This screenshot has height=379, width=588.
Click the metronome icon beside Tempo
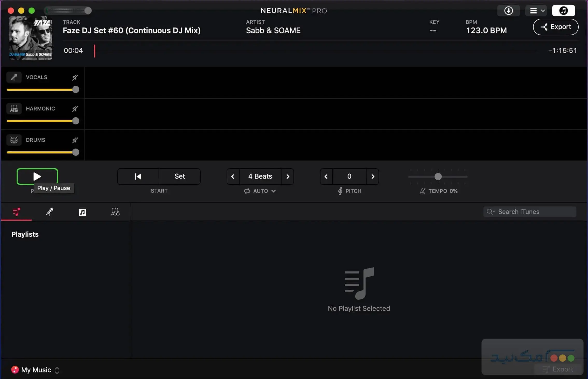pyautogui.click(x=422, y=191)
